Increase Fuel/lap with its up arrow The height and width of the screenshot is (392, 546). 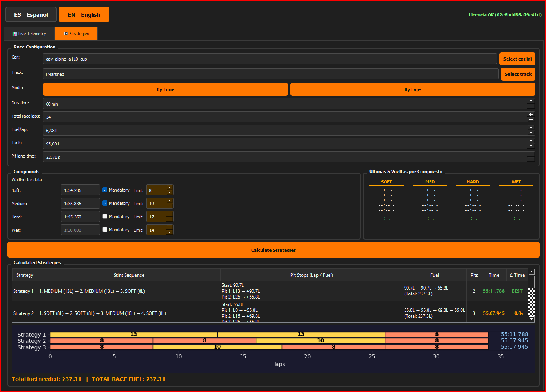click(x=531, y=128)
